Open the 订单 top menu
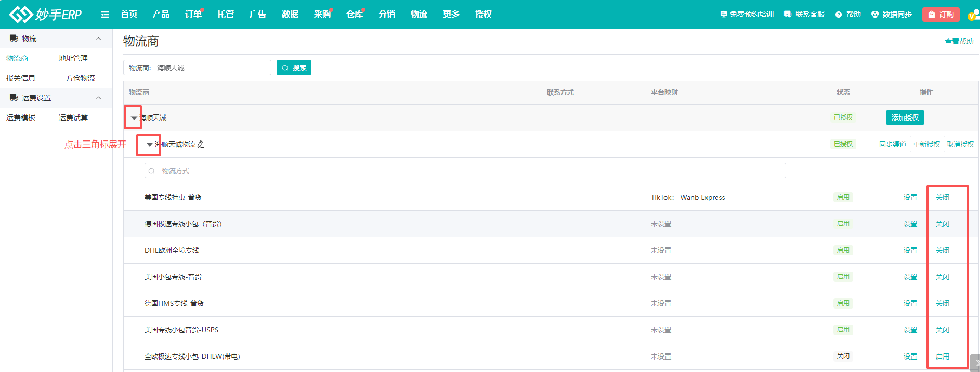This screenshot has width=980, height=372. [193, 15]
